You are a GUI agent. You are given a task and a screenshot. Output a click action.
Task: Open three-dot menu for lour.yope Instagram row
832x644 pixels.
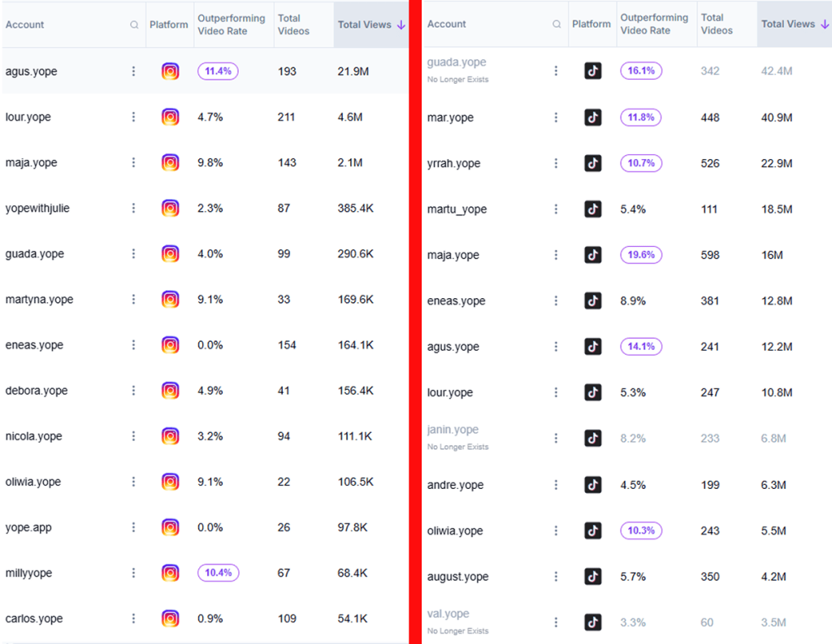pyautogui.click(x=134, y=117)
